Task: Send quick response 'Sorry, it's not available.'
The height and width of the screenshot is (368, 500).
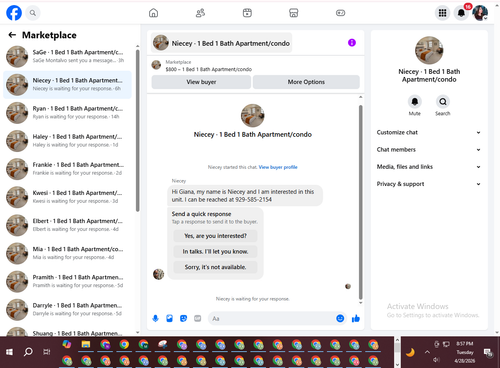Action: pyautogui.click(x=215, y=267)
